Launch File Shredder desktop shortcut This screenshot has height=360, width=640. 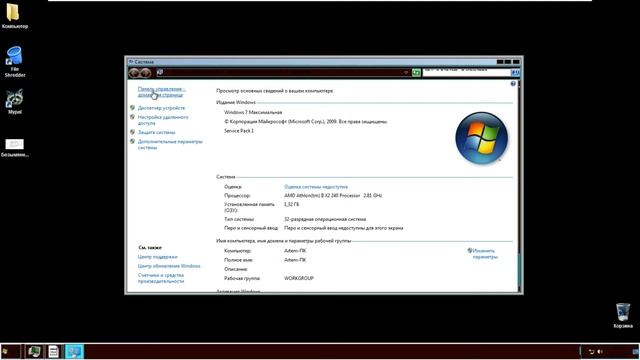pyautogui.click(x=15, y=62)
